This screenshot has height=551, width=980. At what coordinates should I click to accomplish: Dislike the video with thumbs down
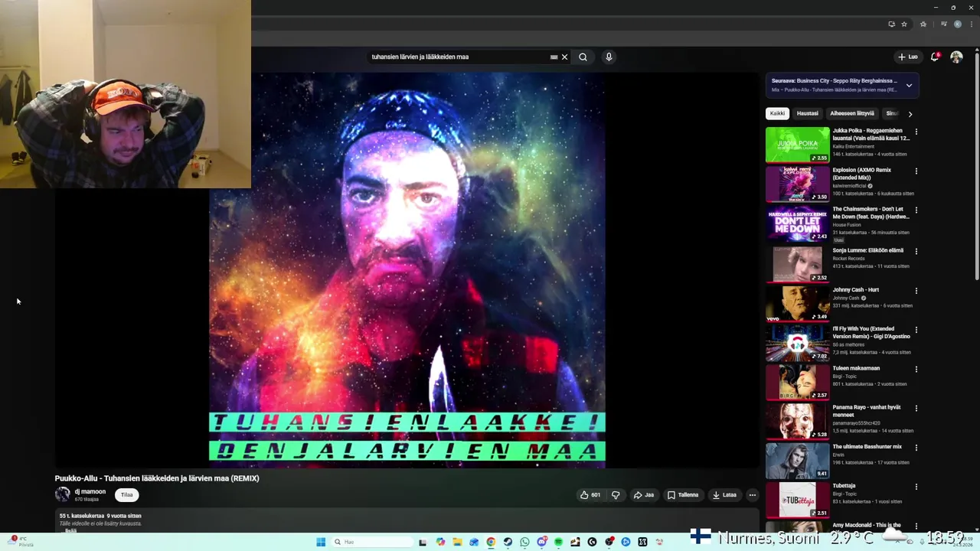(x=616, y=495)
